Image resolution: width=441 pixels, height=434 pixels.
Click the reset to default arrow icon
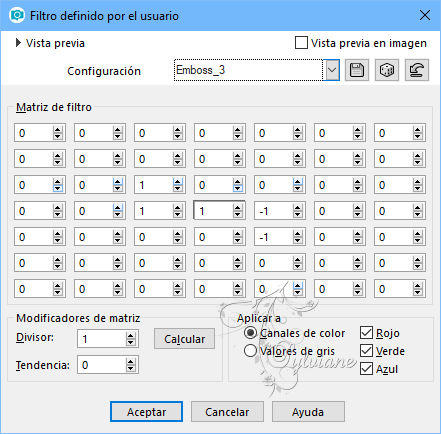point(417,70)
